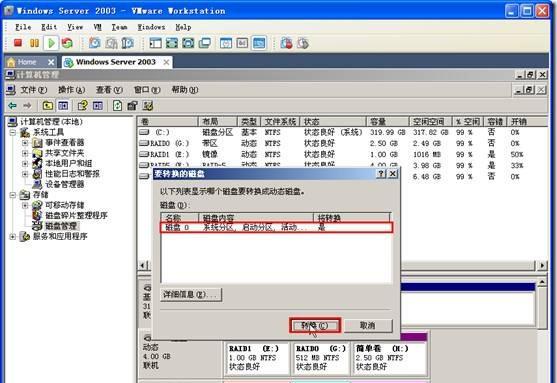Image resolution: width=557 pixels, height=383 pixels.
Task: Click the Forward arrow in Computer Management toolbar
Action: click(x=27, y=106)
